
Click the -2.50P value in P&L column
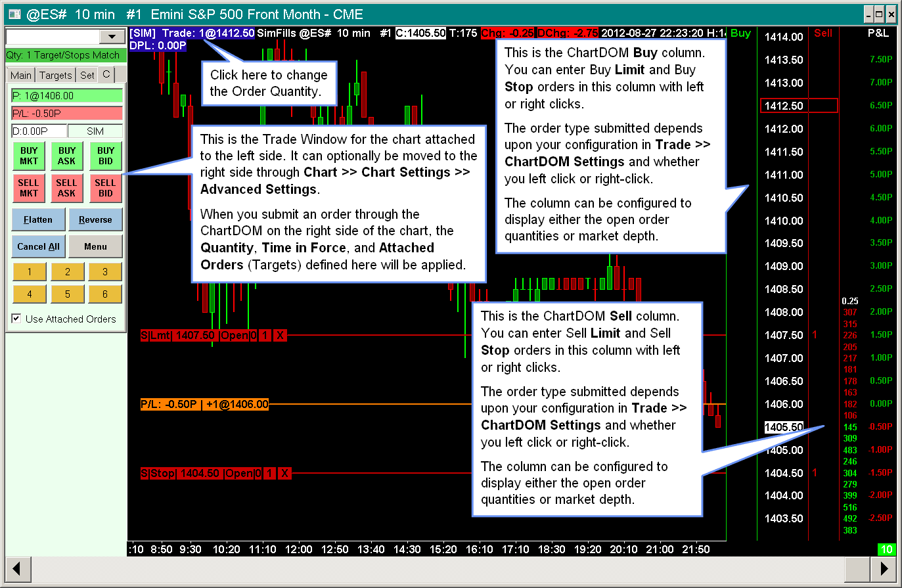tap(880, 518)
